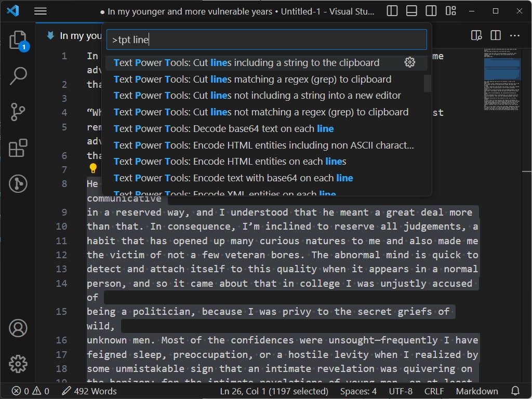Open the Git graph activity bar icon

[x=18, y=184]
